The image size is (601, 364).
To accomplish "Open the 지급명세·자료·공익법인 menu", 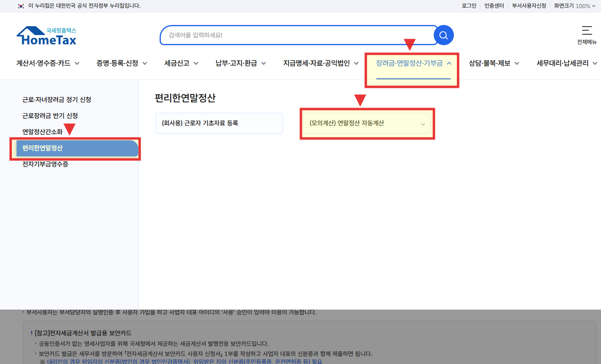I will 320,63.
